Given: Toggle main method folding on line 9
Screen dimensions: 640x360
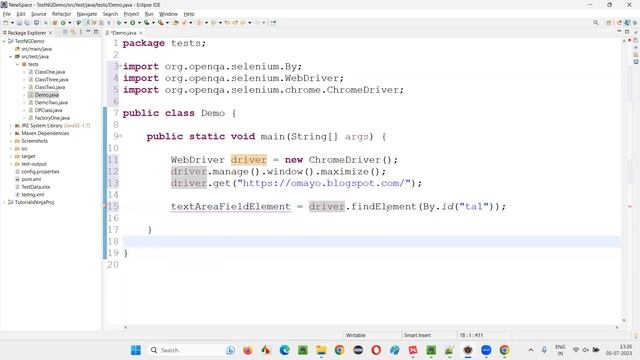Looking at the screenshot, I should [120, 136].
